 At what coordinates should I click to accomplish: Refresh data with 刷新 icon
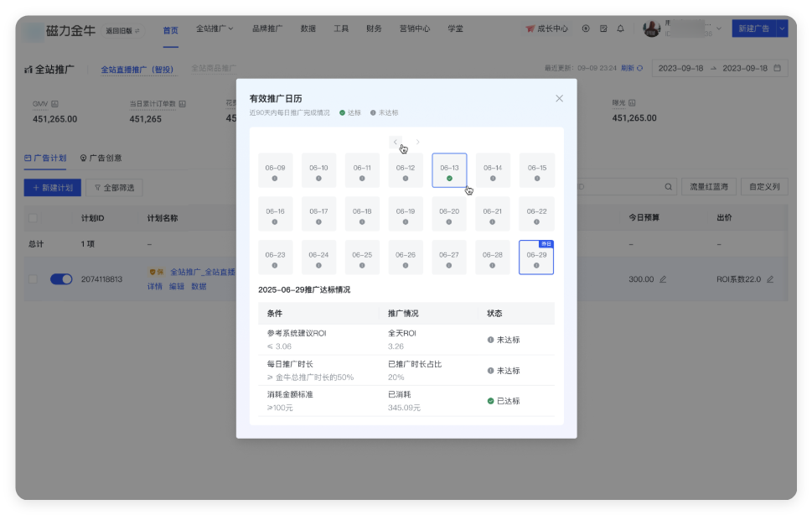point(640,68)
